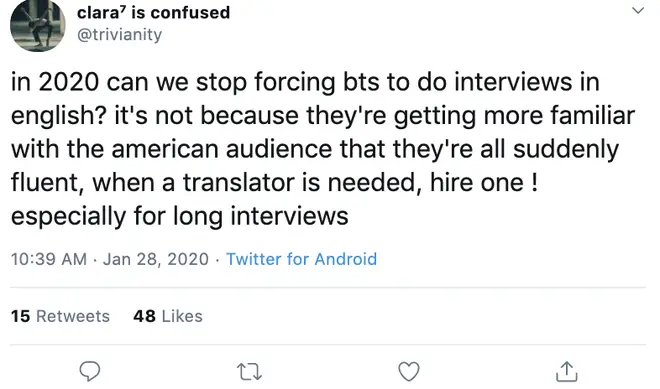This screenshot has width=660, height=389.
Task: Like the tweet with the heart icon
Action: [409, 372]
